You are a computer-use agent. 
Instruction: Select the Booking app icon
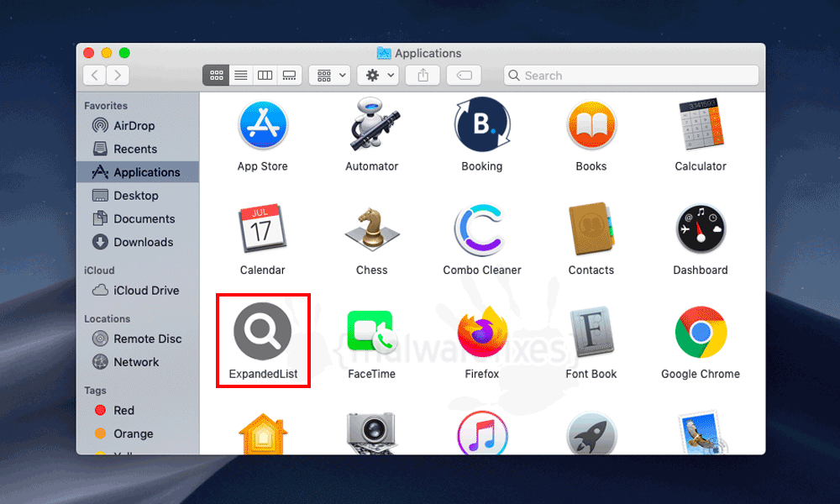(x=482, y=124)
